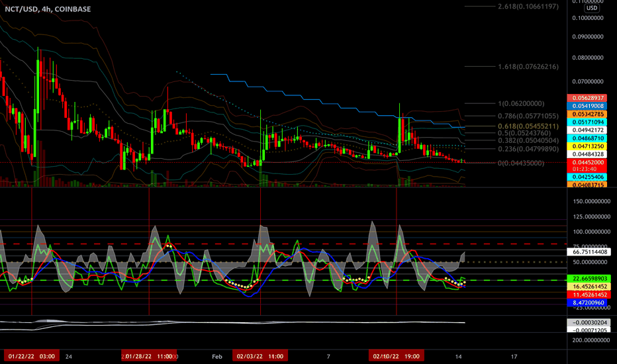Click the 150.00000000 oscillator axis tick

592,201
